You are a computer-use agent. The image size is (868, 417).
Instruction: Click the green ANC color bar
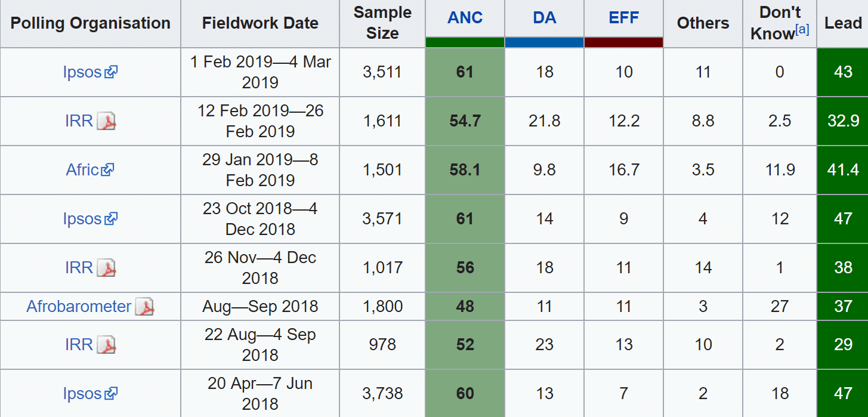465,42
